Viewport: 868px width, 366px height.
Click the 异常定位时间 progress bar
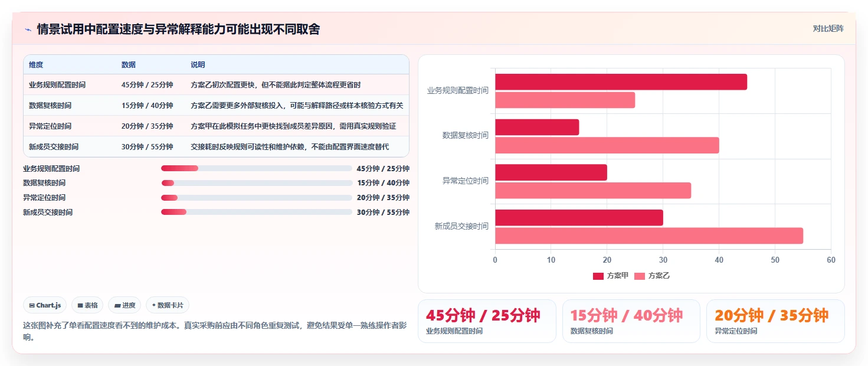tap(256, 197)
